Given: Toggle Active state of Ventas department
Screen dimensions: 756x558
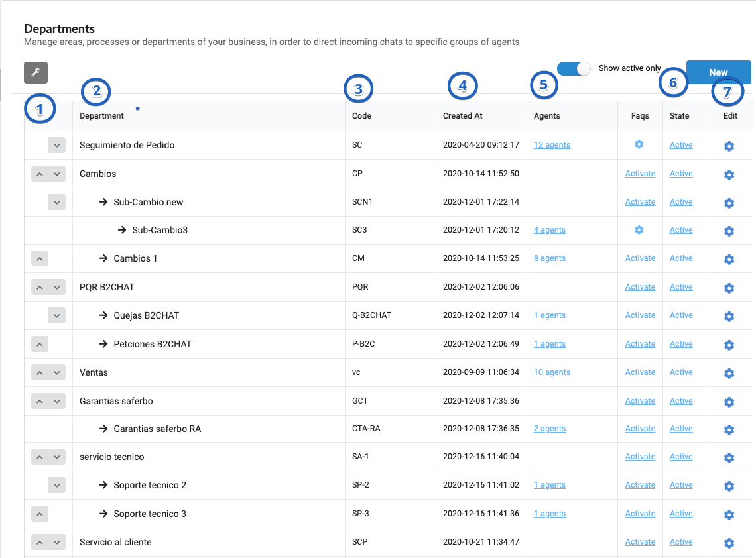Looking at the screenshot, I should tap(680, 372).
